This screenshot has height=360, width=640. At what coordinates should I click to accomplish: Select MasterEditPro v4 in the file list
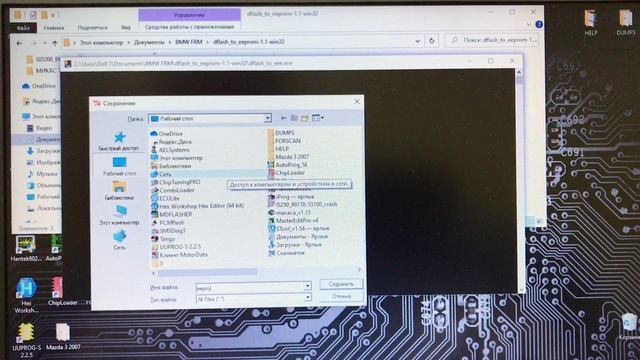[293, 220]
